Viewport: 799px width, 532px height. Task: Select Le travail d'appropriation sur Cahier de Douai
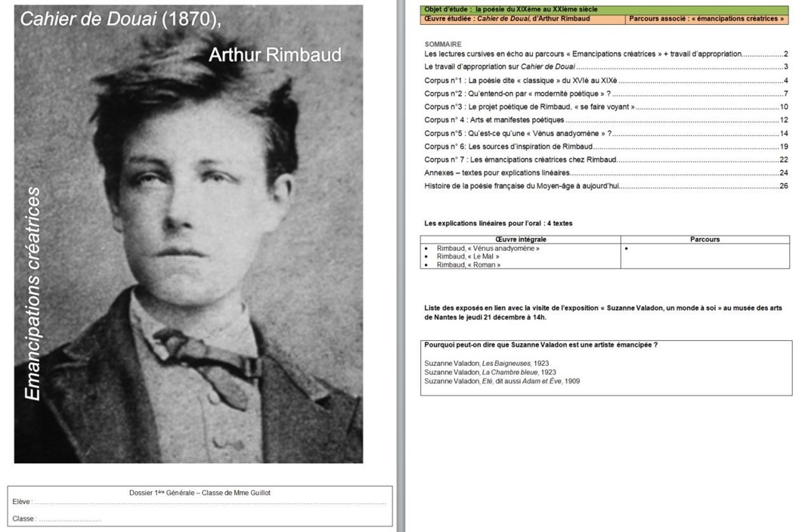click(500, 67)
